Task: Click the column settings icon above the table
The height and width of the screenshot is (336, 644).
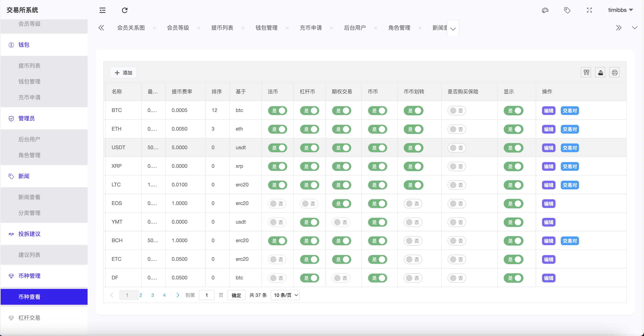Action: [x=586, y=72]
